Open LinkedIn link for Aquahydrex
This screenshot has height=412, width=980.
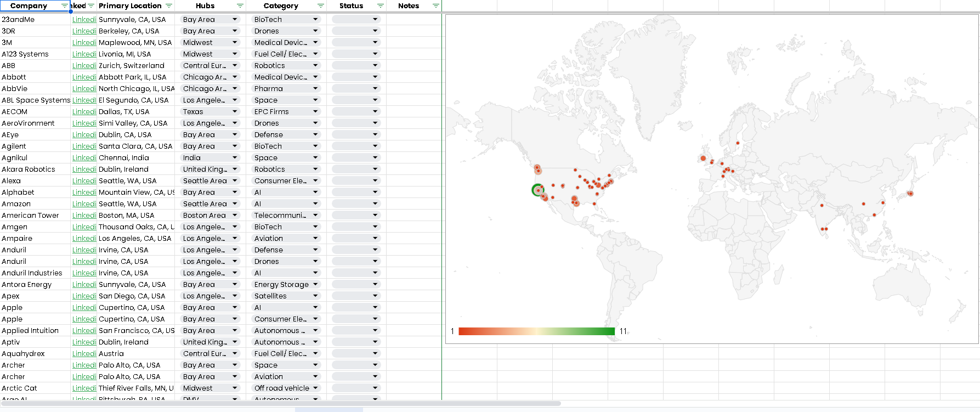pyautogui.click(x=84, y=353)
